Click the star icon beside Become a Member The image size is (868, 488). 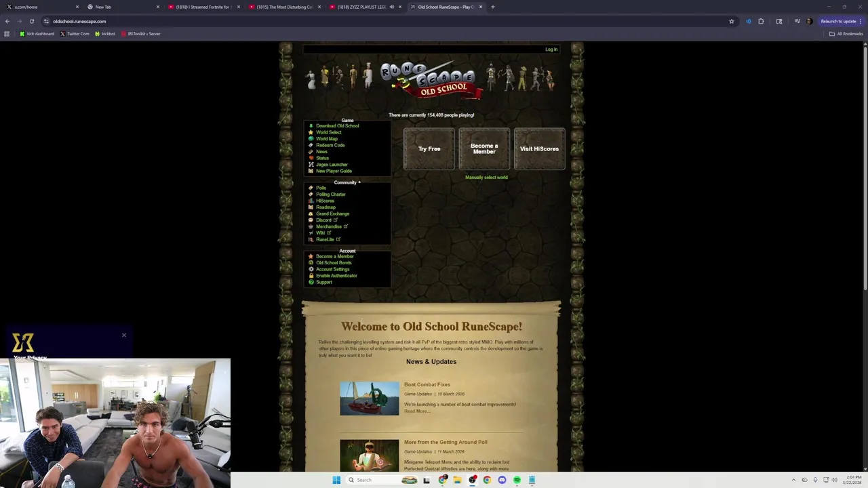pyautogui.click(x=311, y=256)
